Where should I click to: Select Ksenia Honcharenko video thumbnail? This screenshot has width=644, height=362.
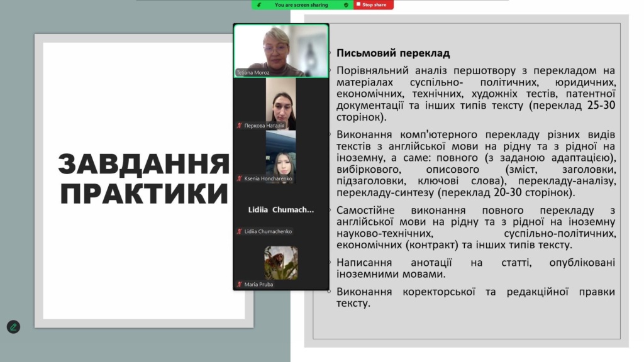tap(281, 156)
